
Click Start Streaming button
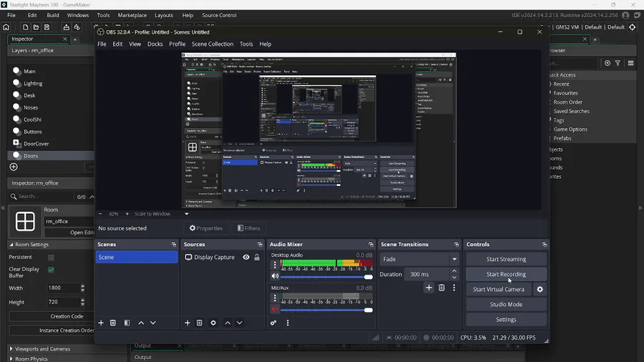(506, 259)
